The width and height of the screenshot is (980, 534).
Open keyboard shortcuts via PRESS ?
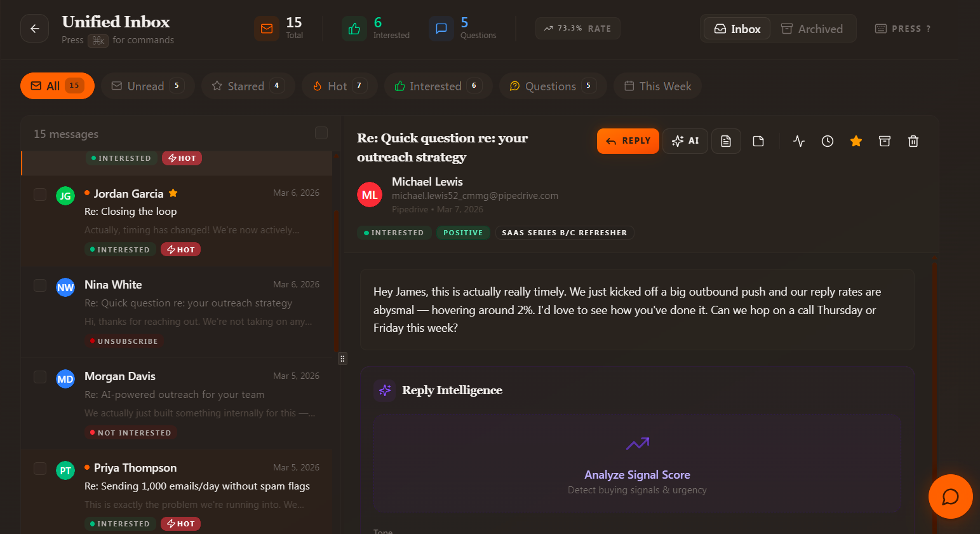click(x=903, y=29)
